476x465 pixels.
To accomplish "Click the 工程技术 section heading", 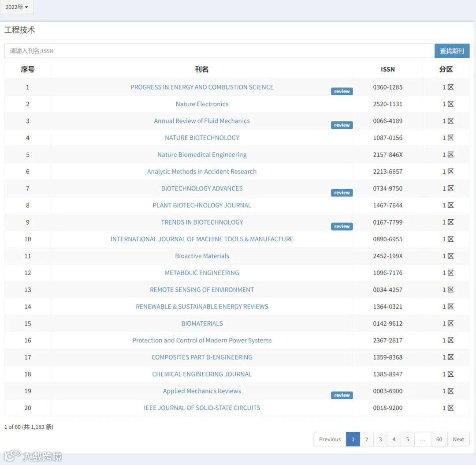I will pyautogui.click(x=20, y=30).
